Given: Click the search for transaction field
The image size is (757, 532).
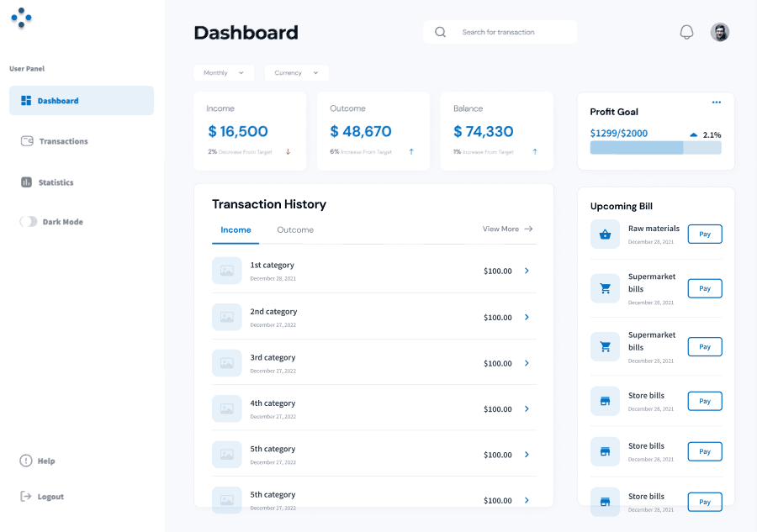Looking at the screenshot, I should (505, 31).
